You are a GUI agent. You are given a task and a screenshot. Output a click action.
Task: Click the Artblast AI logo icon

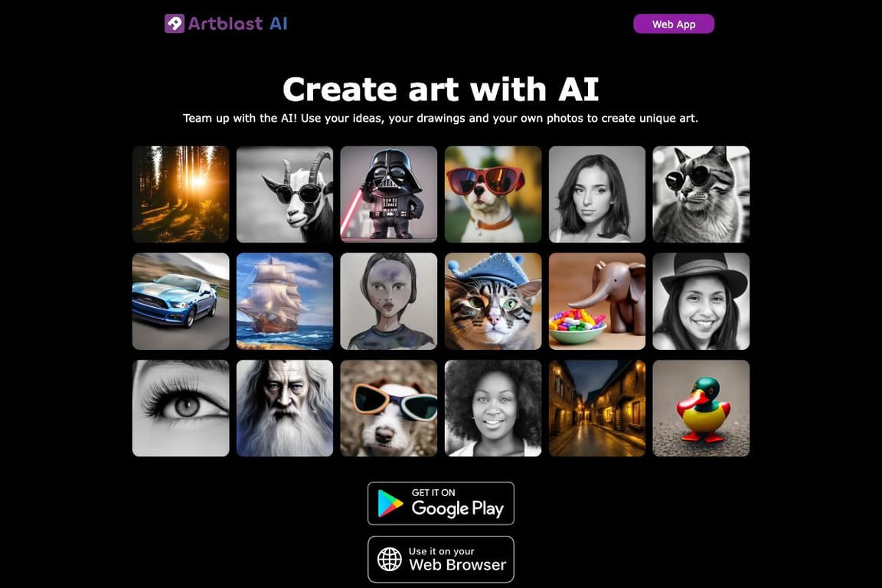(x=174, y=24)
